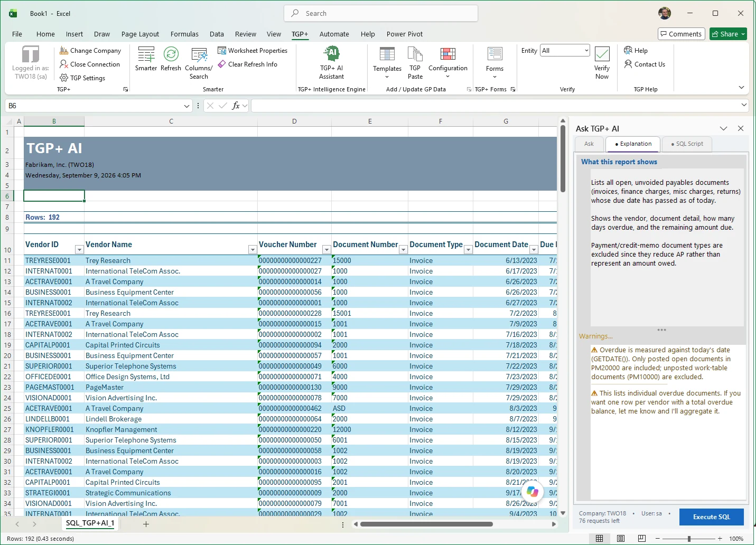Open the File menu
Viewport: 756px width, 545px height.
click(x=17, y=34)
